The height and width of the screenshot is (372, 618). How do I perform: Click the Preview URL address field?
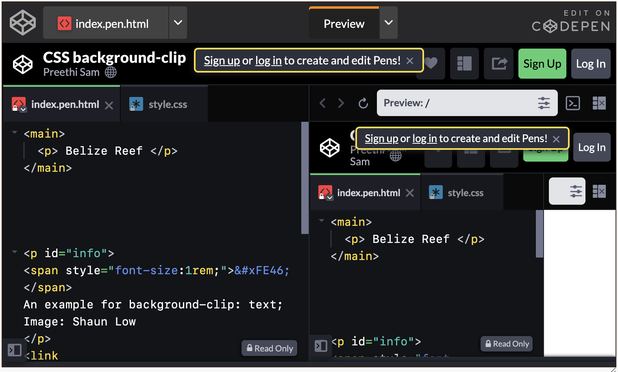pos(467,103)
